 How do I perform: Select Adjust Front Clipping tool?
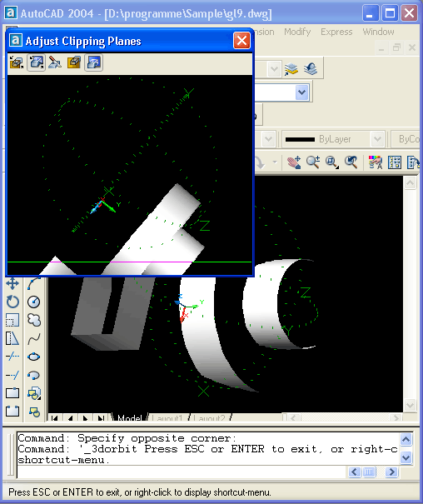click(x=16, y=62)
